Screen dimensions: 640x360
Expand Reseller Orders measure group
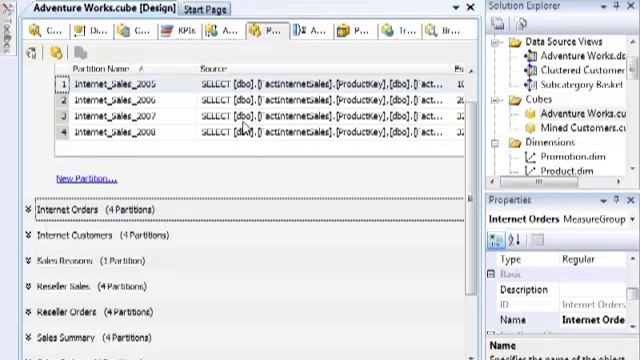[28, 312]
